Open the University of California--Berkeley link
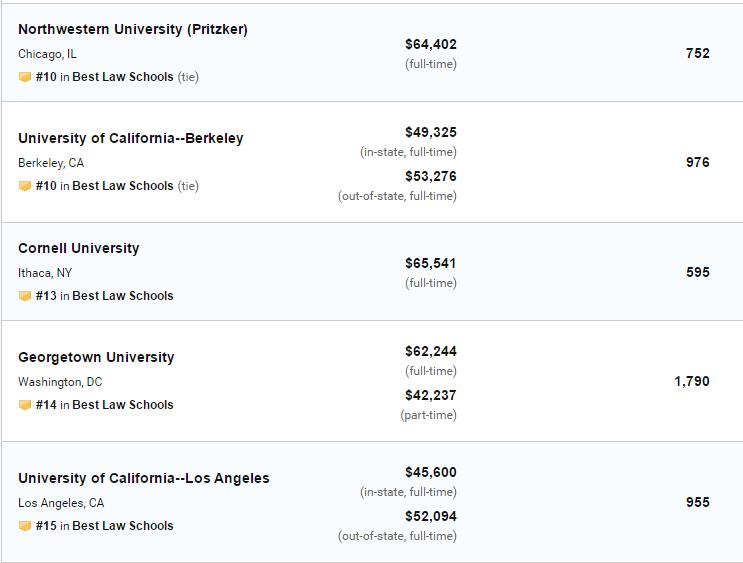743x563 pixels. [x=130, y=138]
